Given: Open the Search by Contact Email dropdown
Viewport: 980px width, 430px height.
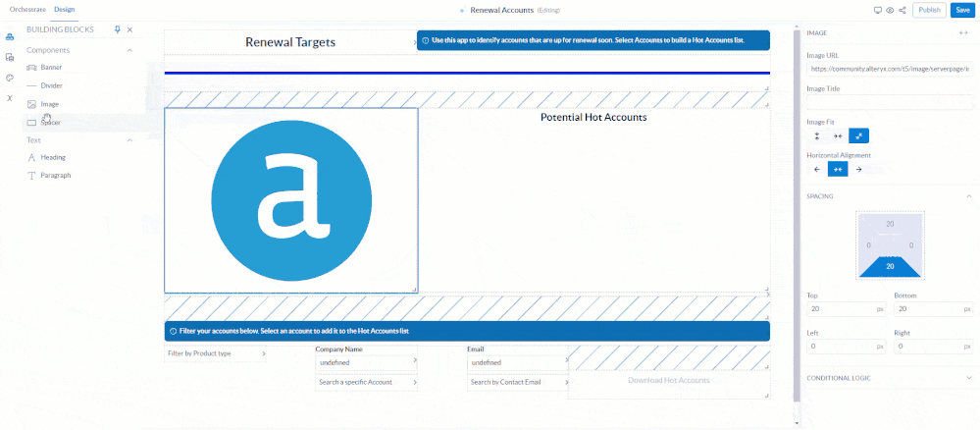Looking at the screenshot, I should [518, 382].
